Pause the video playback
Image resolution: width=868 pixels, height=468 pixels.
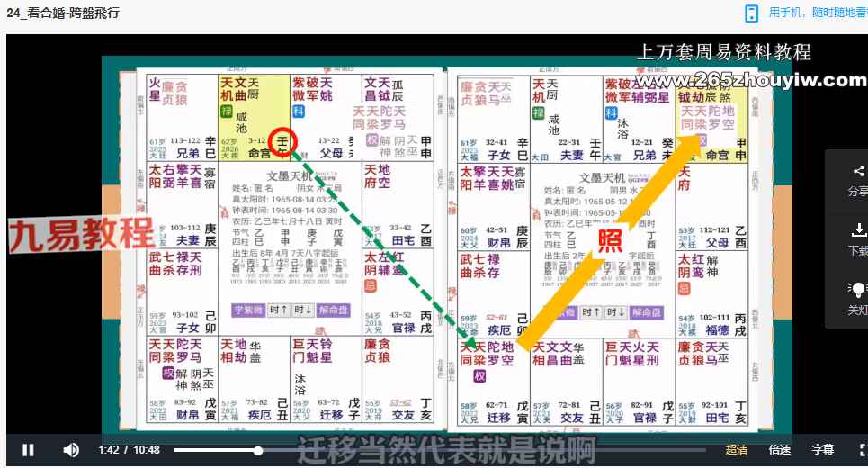tap(28, 450)
